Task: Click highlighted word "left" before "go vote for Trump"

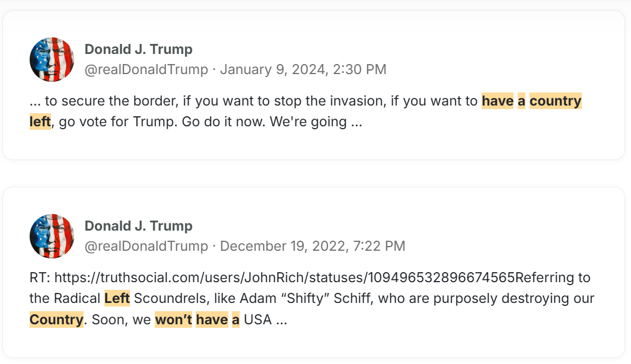Action: point(40,122)
